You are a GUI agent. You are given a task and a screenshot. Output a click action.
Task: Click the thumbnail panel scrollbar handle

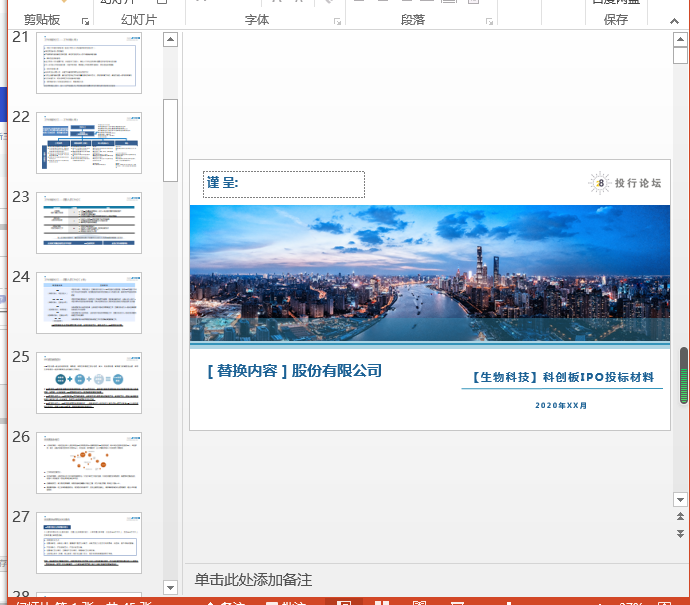click(x=170, y=140)
